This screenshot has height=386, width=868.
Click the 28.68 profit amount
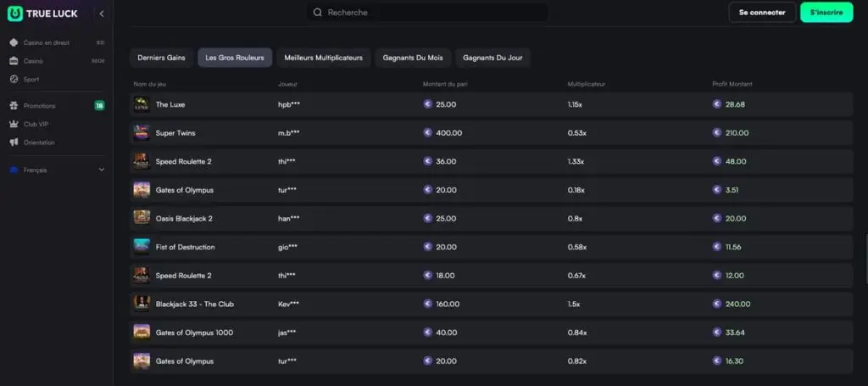pos(735,104)
